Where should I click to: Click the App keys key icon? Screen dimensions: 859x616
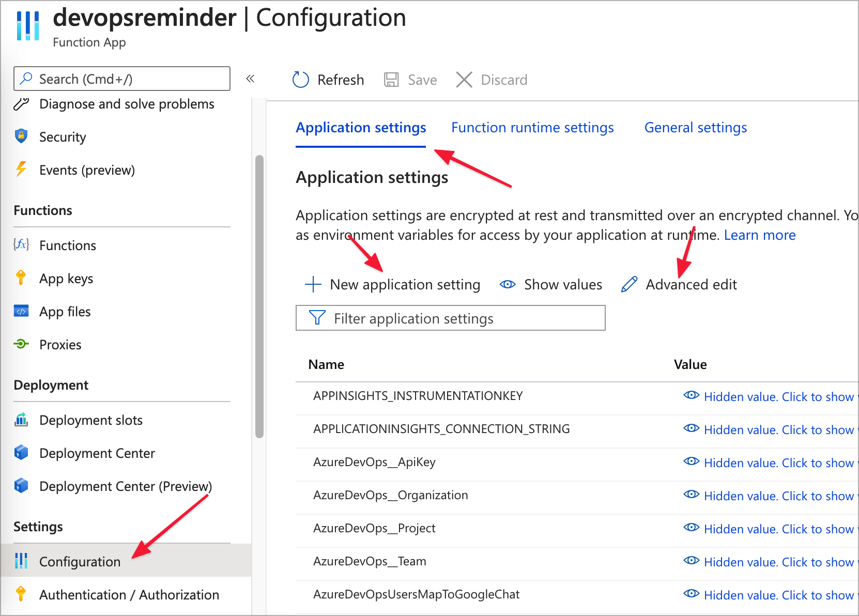[21, 278]
